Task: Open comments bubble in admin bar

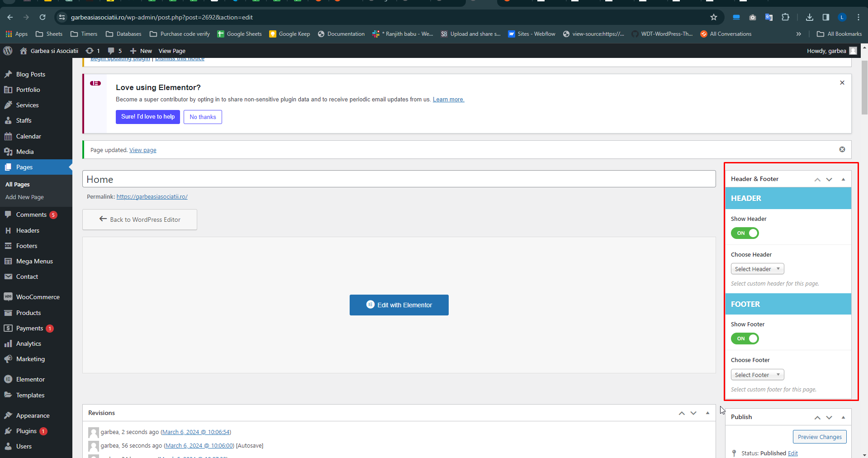Action: tap(114, 51)
